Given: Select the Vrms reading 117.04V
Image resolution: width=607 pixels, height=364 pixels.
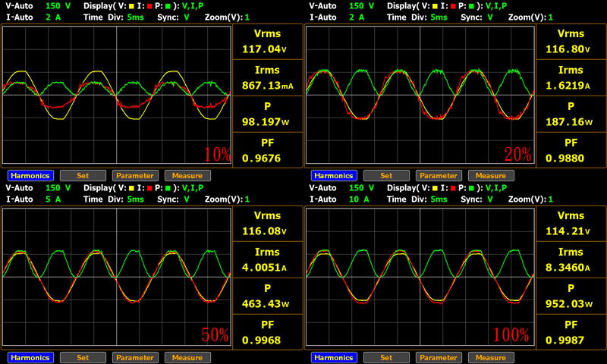Looking at the screenshot, I should 264,49.
